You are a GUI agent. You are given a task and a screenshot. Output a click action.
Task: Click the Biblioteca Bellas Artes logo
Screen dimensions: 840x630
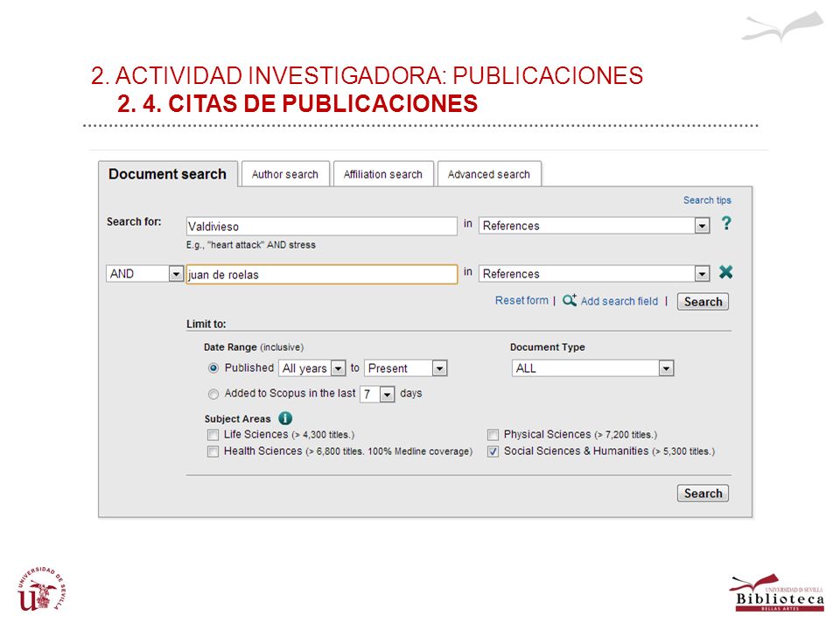(x=777, y=592)
